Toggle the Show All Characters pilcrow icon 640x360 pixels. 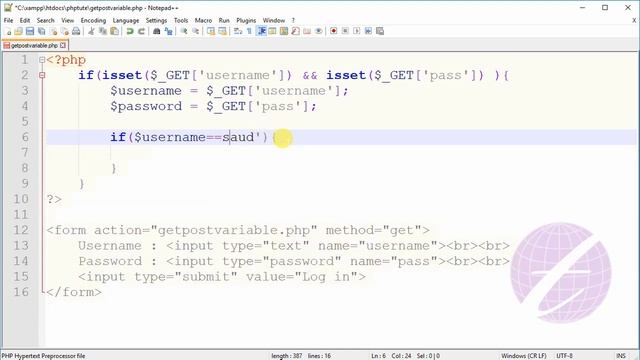click(x=249, y=31)
